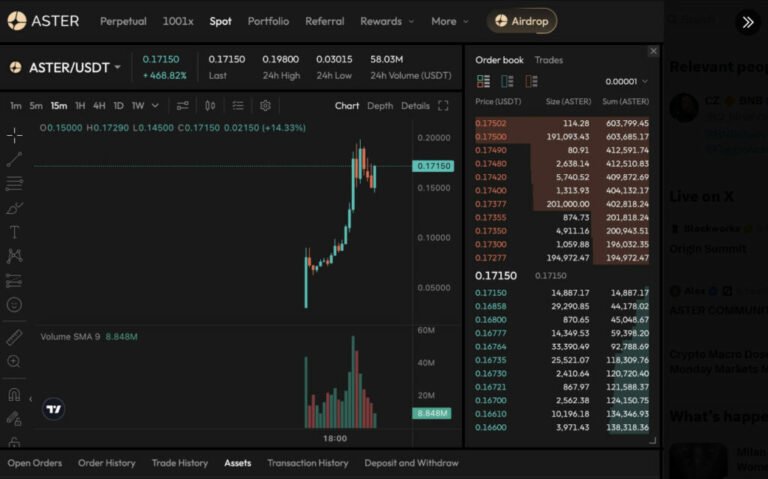This screenshot has height=479, width=768.
Task: Select the crosshair cursor tool
Action: [x=15, y=135]
